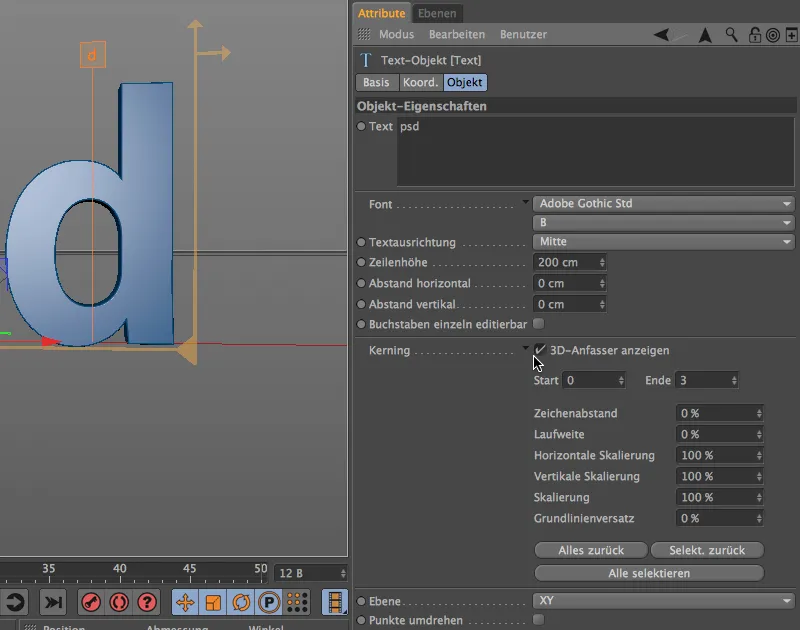Click the Abstand horizontal stepper arrows
Screen dimensions: 800x630
coord(602,283)
